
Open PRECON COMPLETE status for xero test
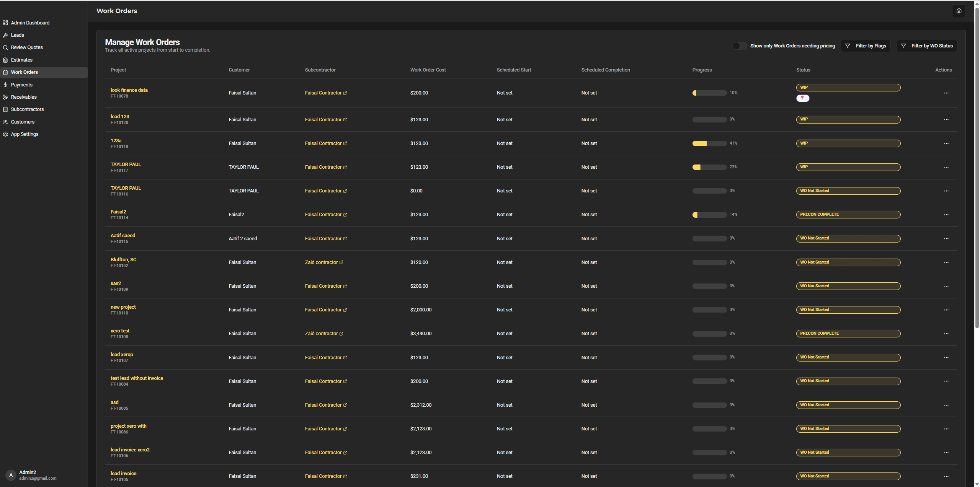(x=848, y=334)
